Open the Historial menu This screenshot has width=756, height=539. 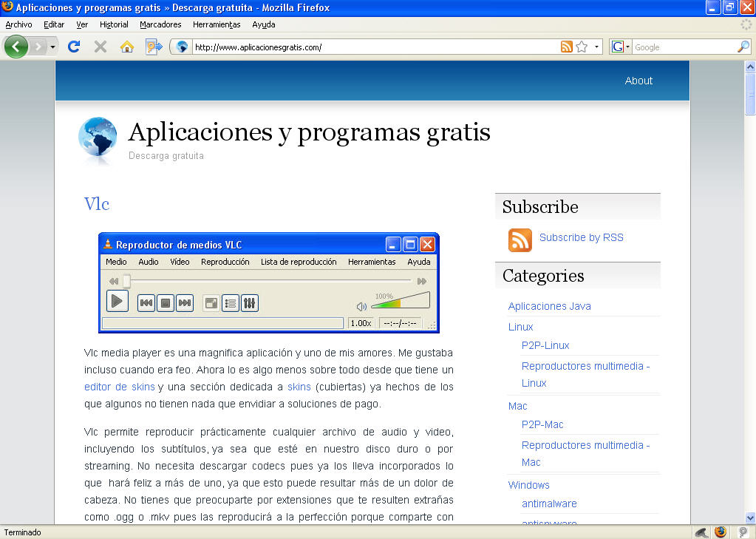pyautogui.click(x=114, y=24)
